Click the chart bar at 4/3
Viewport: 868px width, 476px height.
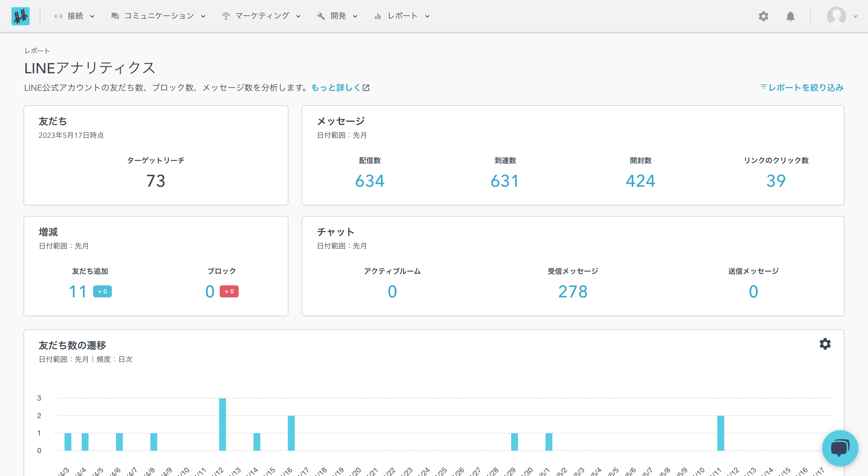(x=68, y=442)
